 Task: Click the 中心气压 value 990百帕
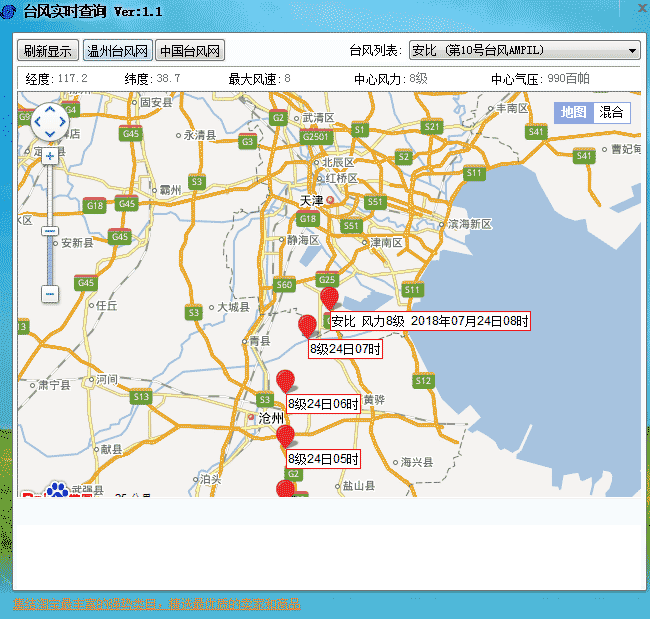pos(568,78)
